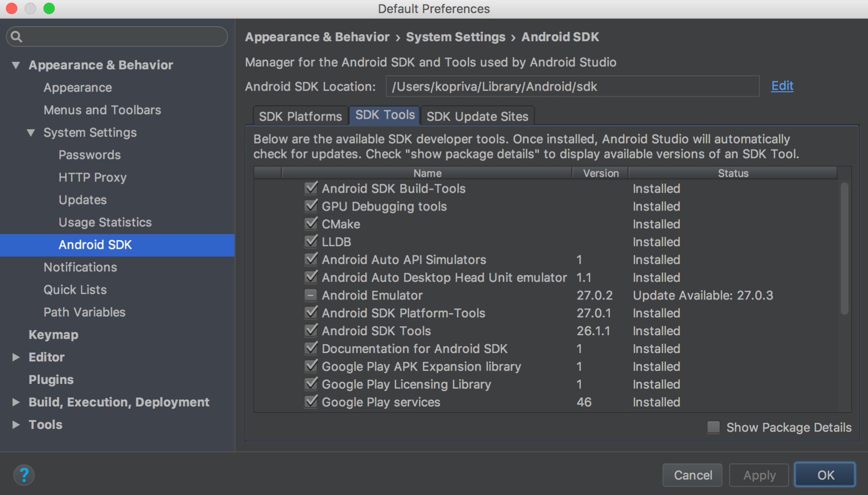The height and width of the screenshot is (495, 868).
Task: Expand the Tools section
Action: click(15, 425)
